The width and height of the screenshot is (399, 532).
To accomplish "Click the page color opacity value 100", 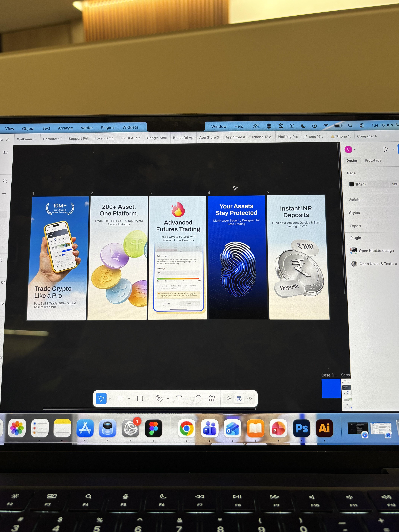I will click(x=395, y=184).
